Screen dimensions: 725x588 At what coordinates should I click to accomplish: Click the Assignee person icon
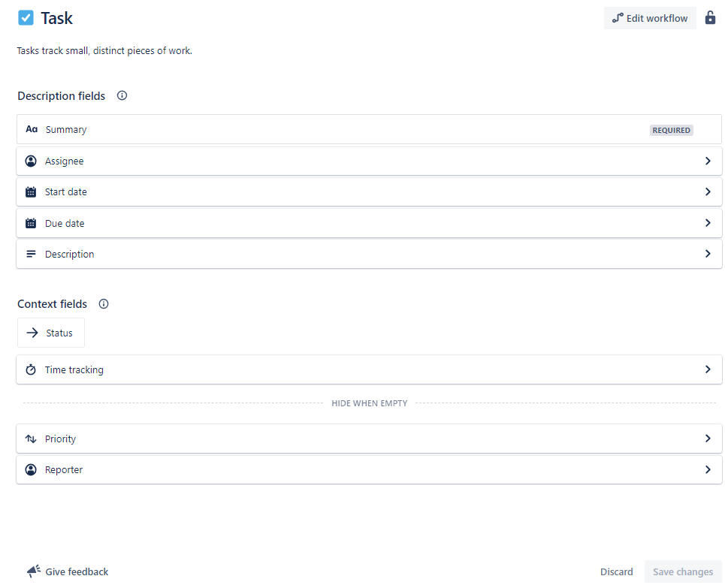31,161
